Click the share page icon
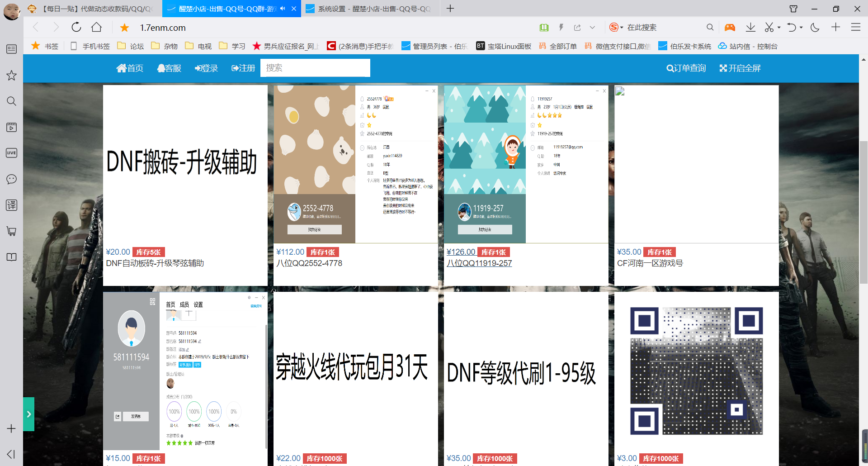Viewport: 868px width, 466px height. (577, 28)
